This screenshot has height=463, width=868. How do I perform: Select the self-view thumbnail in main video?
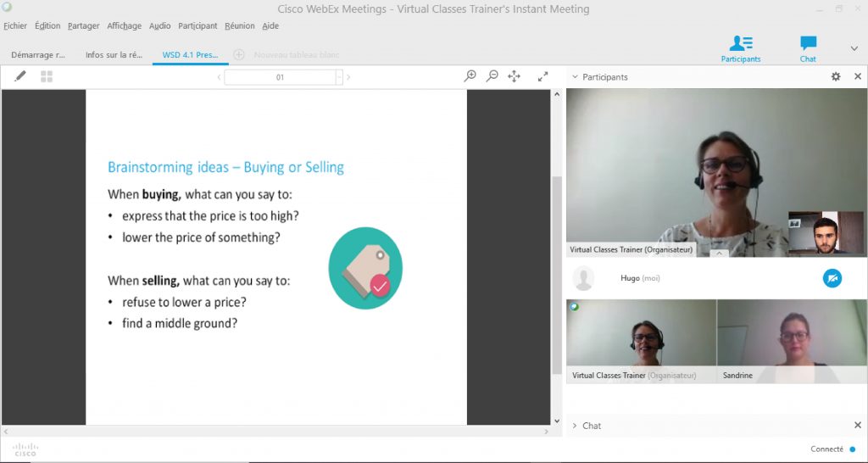pos(826,232)
